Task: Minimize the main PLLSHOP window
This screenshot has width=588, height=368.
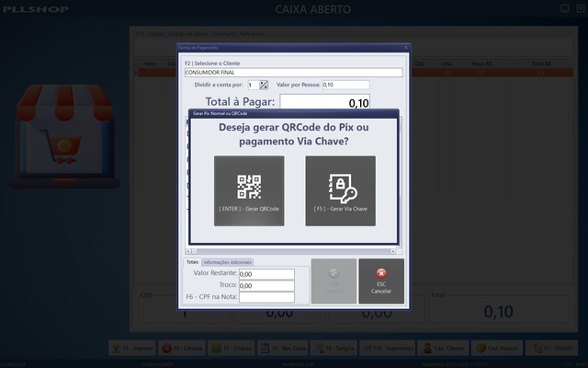Action: pyautogui.click(x=565, y=8)
